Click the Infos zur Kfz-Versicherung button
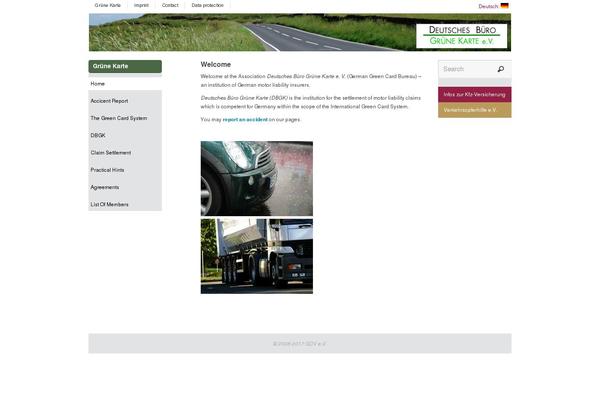The height and width of the screenshot is (400, 600). pyautogui.click(x=473, y=94)
